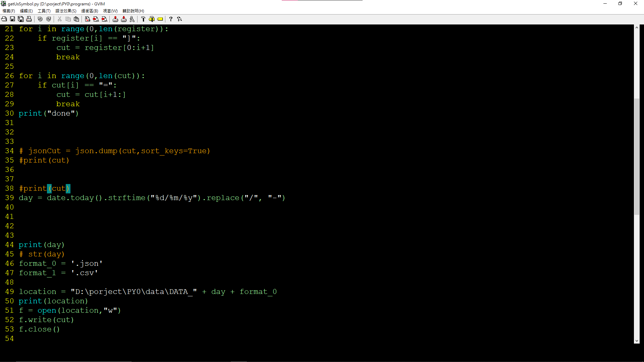
Task: Print the buffer with printer icon
Action: [29, 19]
